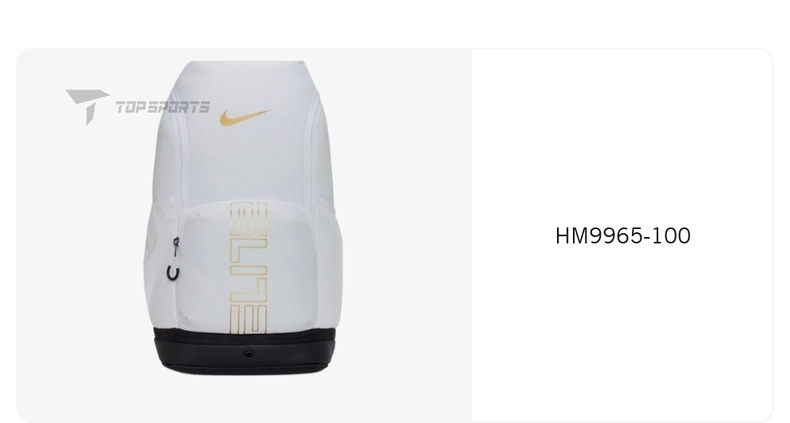Screen dimensions: 790x423
Task: Click the zipper slider above the pull ring
Action: coord(176,244)
